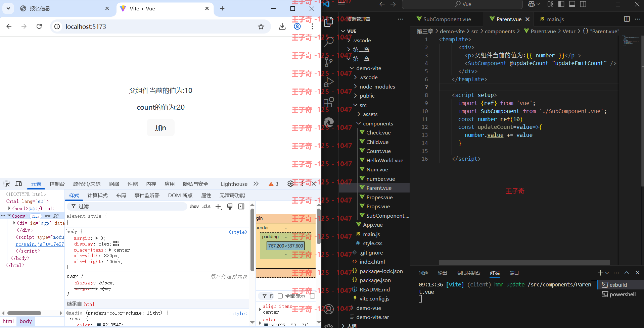Click the DevTools inspect element picker
Image resolution: width=644 pixels, height=328 pixels.
[x=7, y=184]
